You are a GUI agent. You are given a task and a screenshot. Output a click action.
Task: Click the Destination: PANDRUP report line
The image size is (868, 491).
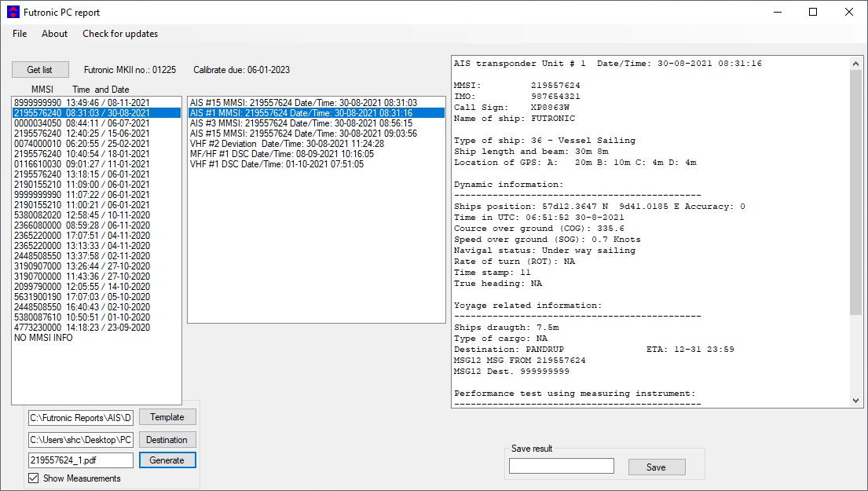coord(509,350)
